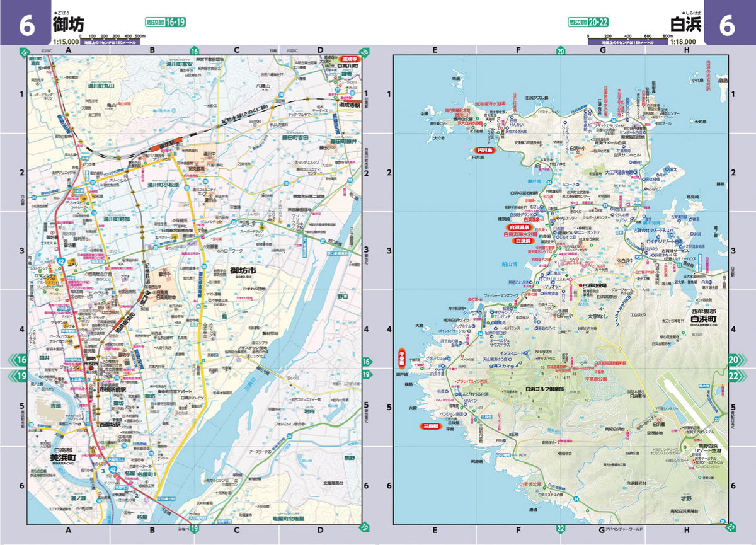Click the 藤田町吉田 district label
This screenshot has height=545, width=756.
pyautogui.click(x=294, y=136)
